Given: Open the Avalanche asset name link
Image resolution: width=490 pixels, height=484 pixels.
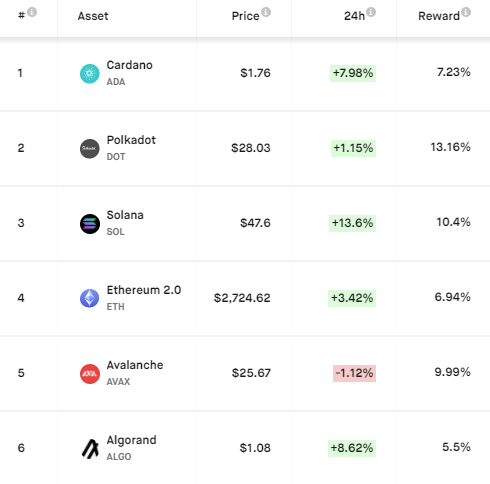Looking at the screenshot, I should (x=135, y=365).
